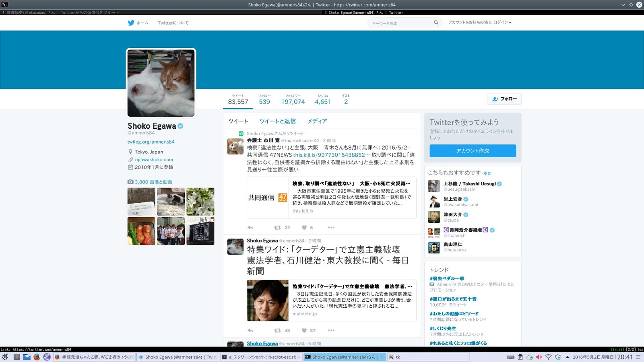This screenshot has height=362, width=644.
Task: Open 岩上安身 suggested profile
Action: [453, 199]
